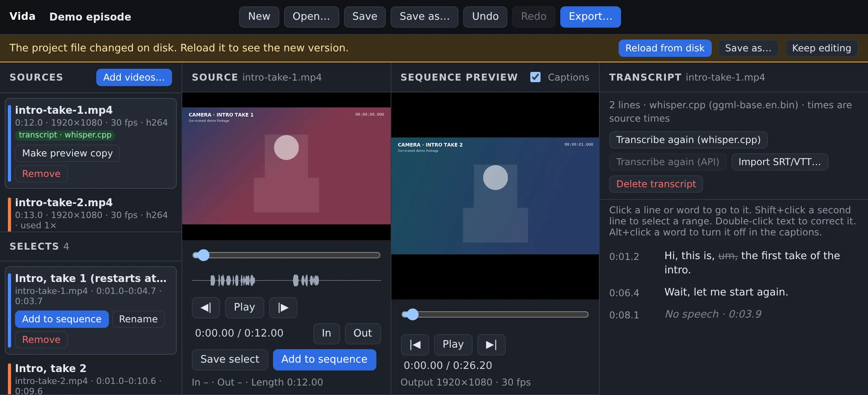Delete the transcript
This screenshot has height=395, width=868.
[x=656, y=184]
